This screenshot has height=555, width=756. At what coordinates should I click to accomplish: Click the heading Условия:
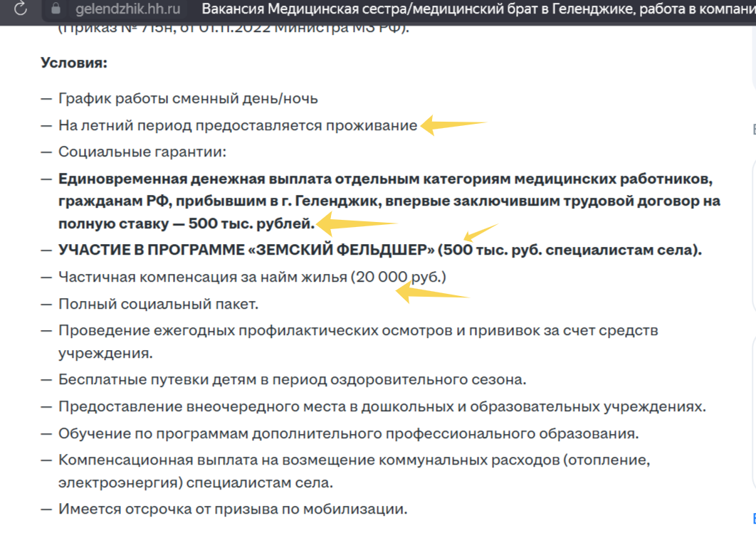(74, 63)
